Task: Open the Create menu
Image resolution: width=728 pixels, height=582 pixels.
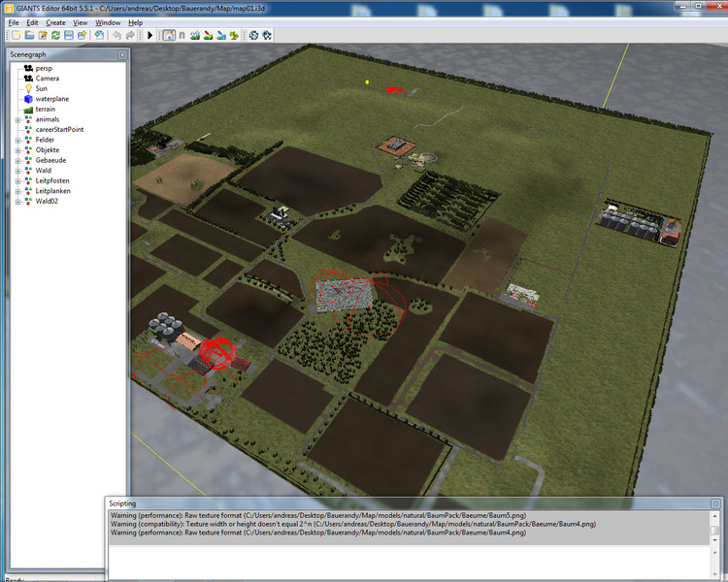Action: pyautogui.click(x=55, y=22)
